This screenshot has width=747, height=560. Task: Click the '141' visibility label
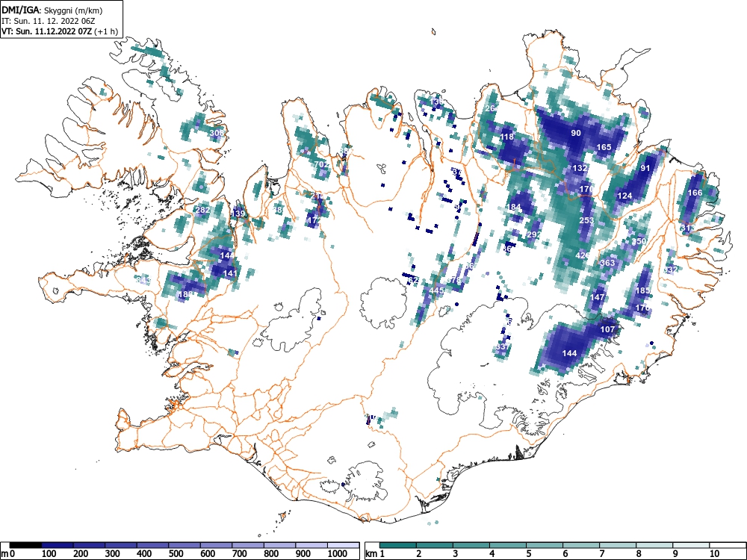point(229,273)
